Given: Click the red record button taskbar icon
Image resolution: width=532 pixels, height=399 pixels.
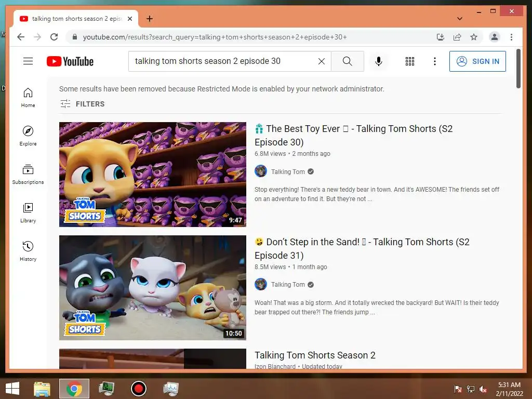Looking at the screenshot, I should (x=138, y=389).
